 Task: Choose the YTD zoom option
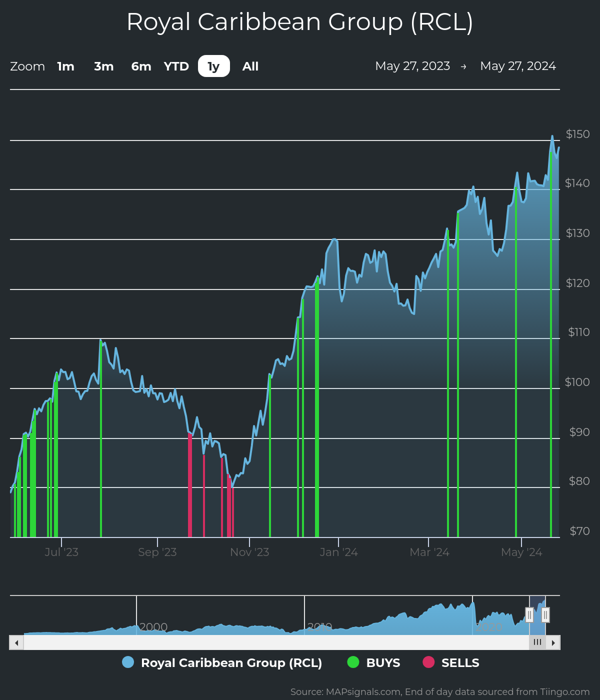[x=176, y=66]
